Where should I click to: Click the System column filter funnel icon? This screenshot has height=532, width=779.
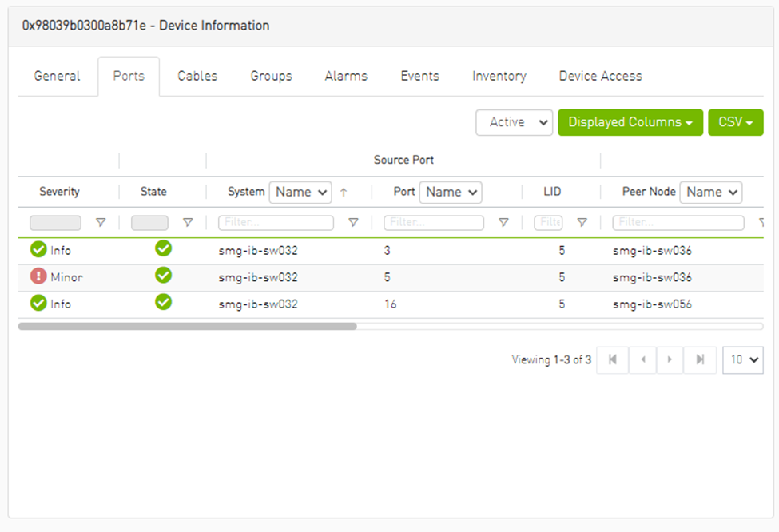353,223
